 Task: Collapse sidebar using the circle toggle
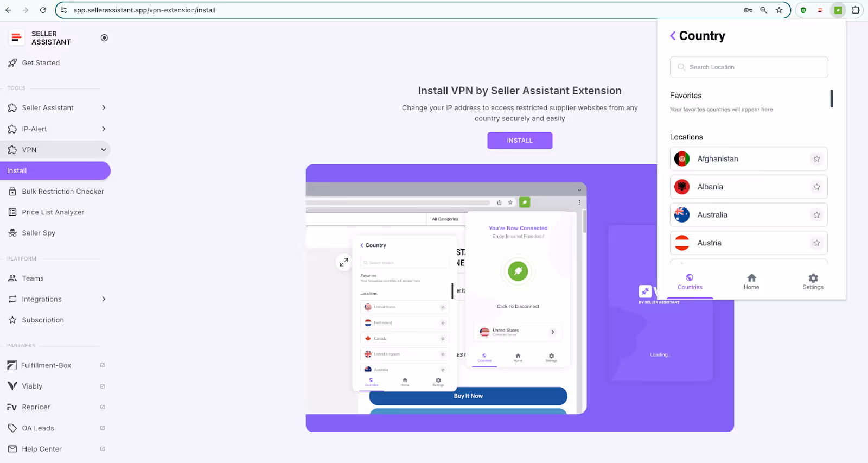click(x=104, y=37)
